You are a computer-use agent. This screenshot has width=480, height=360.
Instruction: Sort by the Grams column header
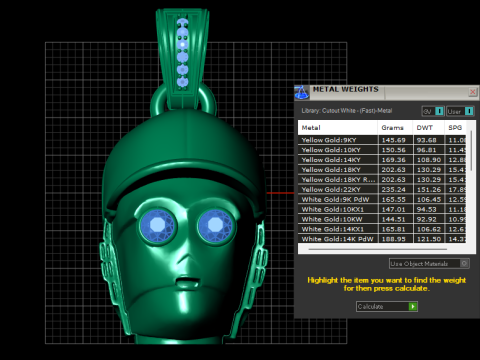coord(395,128)
